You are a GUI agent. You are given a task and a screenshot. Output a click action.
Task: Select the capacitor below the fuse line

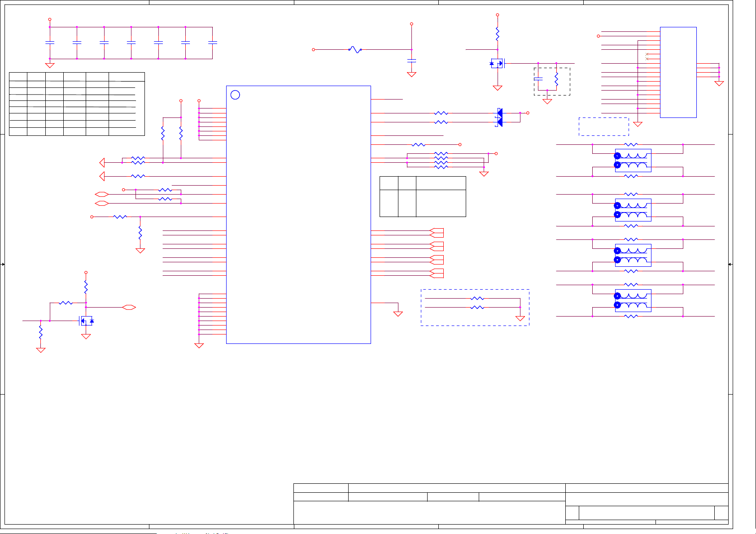point(411,60)
